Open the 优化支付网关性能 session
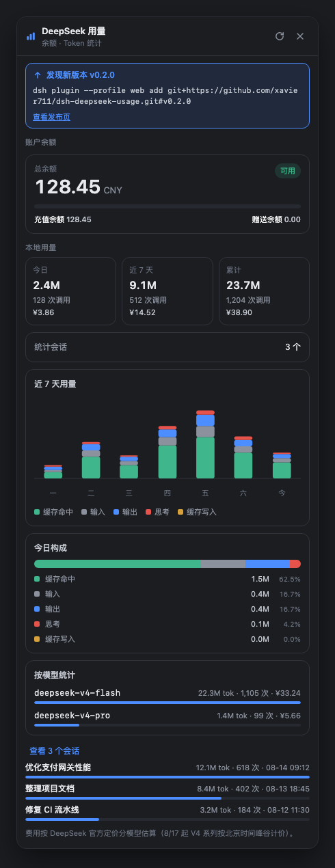The height and width of the screenshot is (868, 335). pyautogui.click(x=167, y=770)
